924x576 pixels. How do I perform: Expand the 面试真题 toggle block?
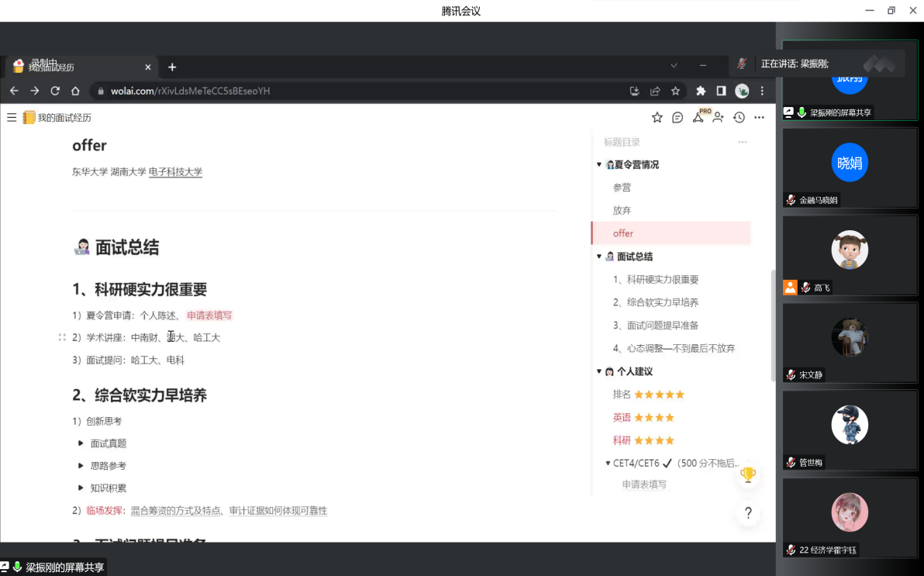point(81,443)
